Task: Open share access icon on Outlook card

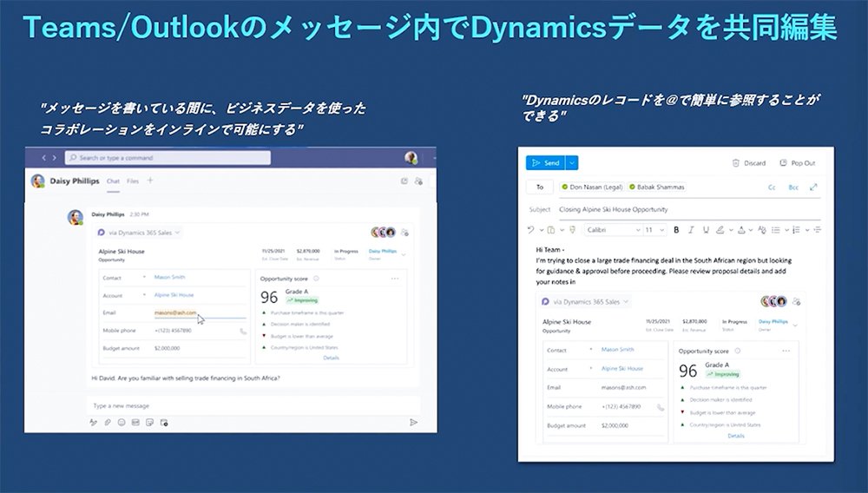Action: tap(796, 301)
